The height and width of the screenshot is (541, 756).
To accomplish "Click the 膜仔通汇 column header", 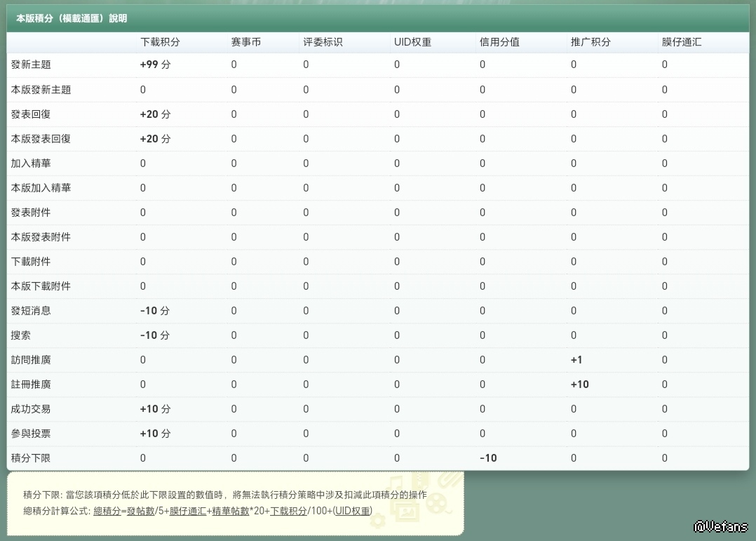I will (681, 42).
